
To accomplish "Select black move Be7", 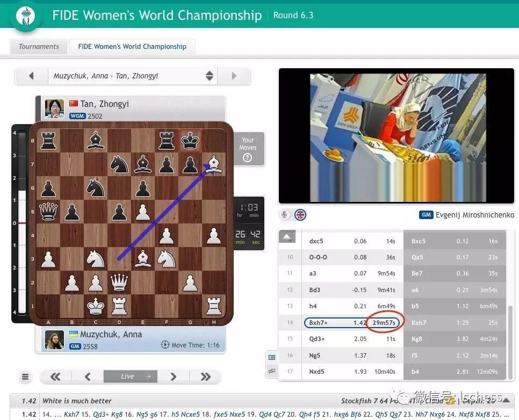I will tap(455, 273).
